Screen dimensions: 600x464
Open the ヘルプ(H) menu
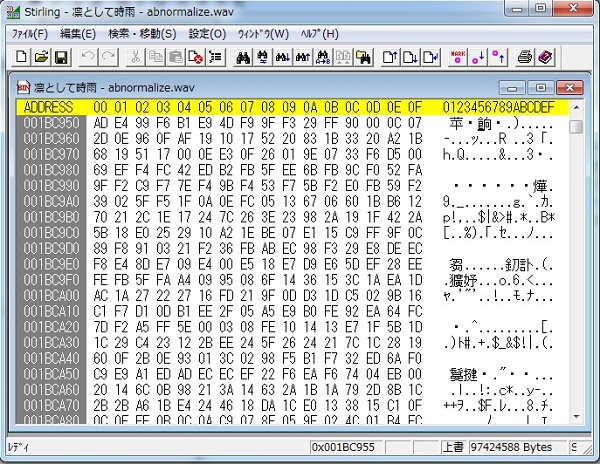pyautogui.click(x=319, y=33)
